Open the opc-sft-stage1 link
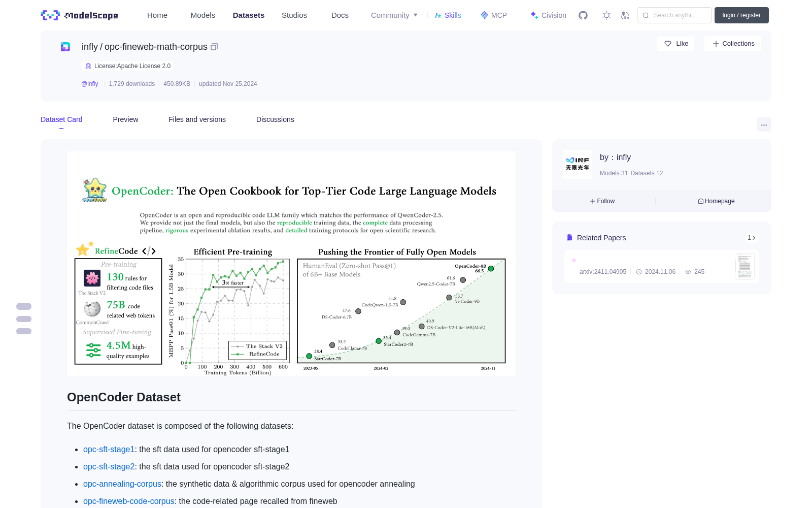Image resolution: width=812 pixels, height=508 pixels. (x=109, y=449)
